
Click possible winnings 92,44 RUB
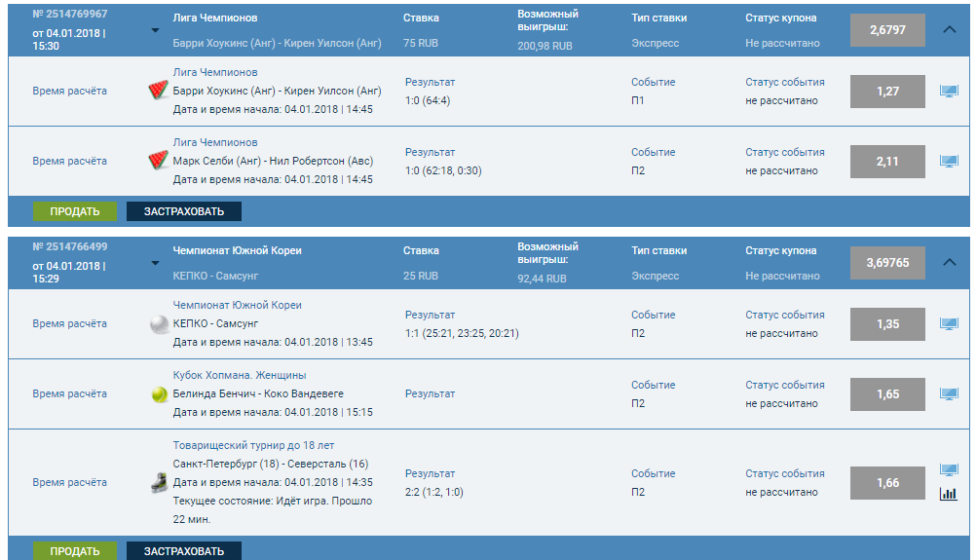pos(542,280)
